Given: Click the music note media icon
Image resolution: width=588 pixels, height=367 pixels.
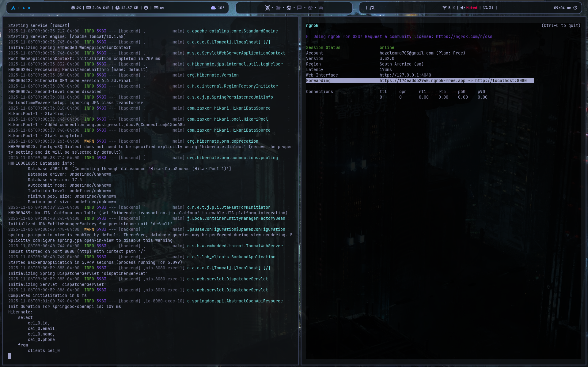Looking at the screenshot, I should pos(371,8).
